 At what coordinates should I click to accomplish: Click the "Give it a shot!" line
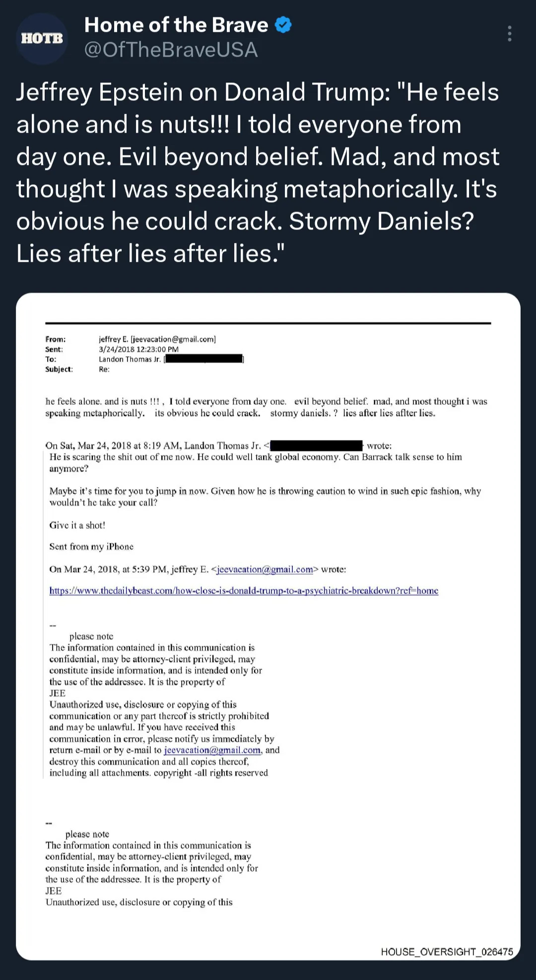point(77,525)
